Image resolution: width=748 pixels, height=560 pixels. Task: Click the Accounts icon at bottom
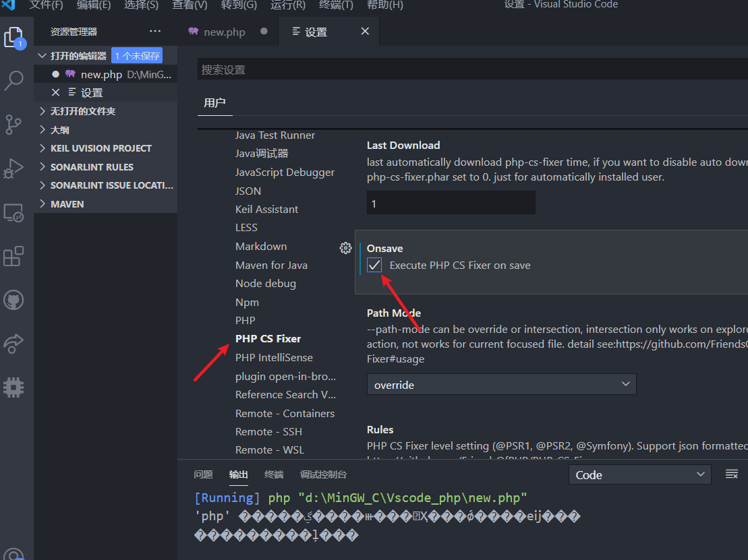pos(13,555)
